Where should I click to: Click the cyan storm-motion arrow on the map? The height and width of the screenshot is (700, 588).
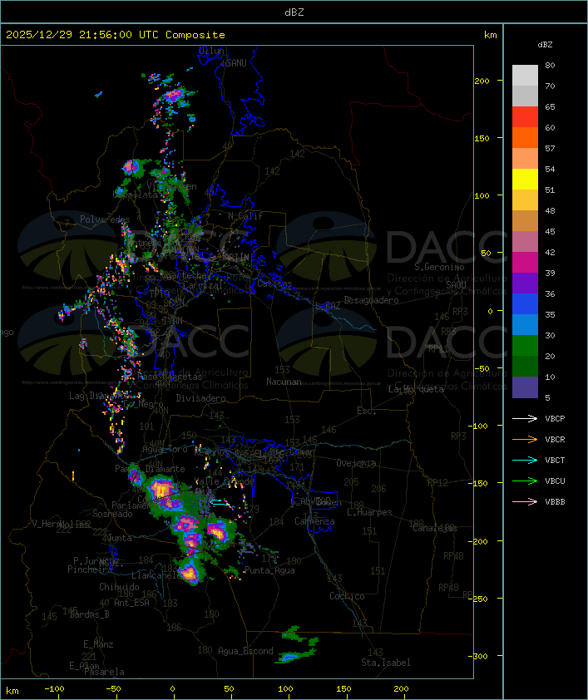[219, 503]
